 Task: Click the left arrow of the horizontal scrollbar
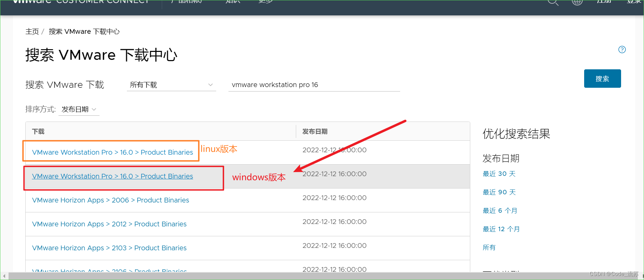pyautogui.click(x=4, y=276)
